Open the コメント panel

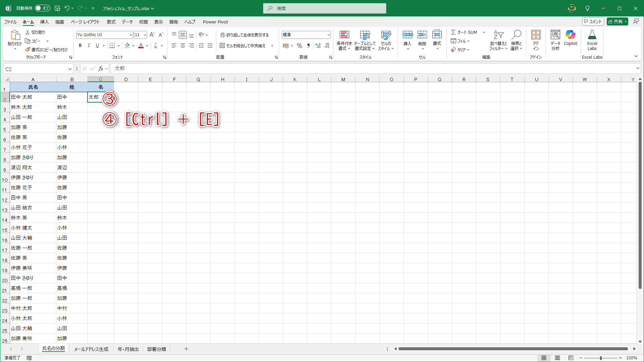point(593,21)
